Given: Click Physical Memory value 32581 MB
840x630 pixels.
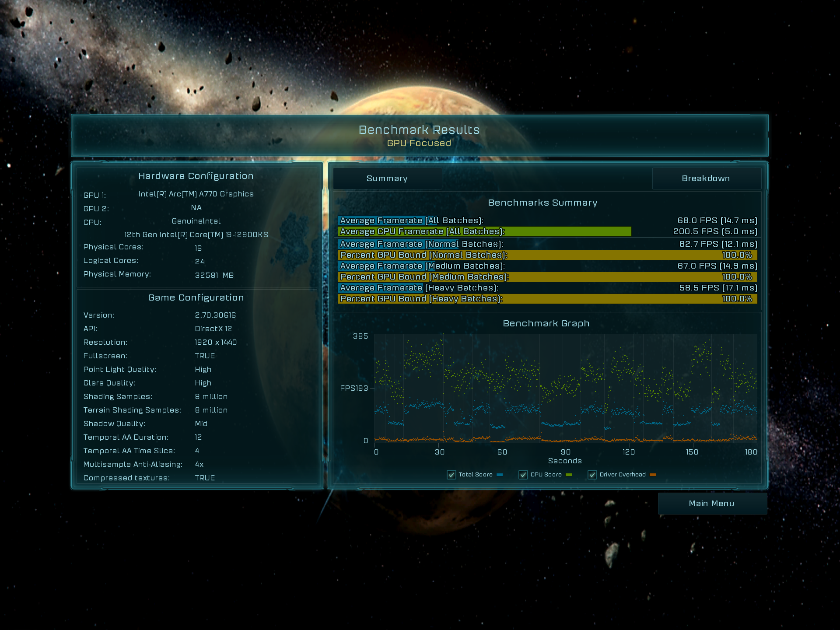Looking at the screenshot, I should click(214, 275).
